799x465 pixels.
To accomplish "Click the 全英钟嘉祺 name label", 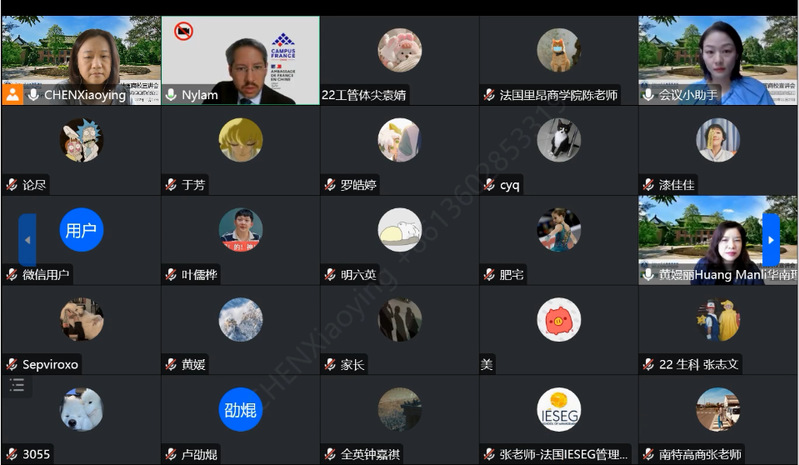I will 370,454.
